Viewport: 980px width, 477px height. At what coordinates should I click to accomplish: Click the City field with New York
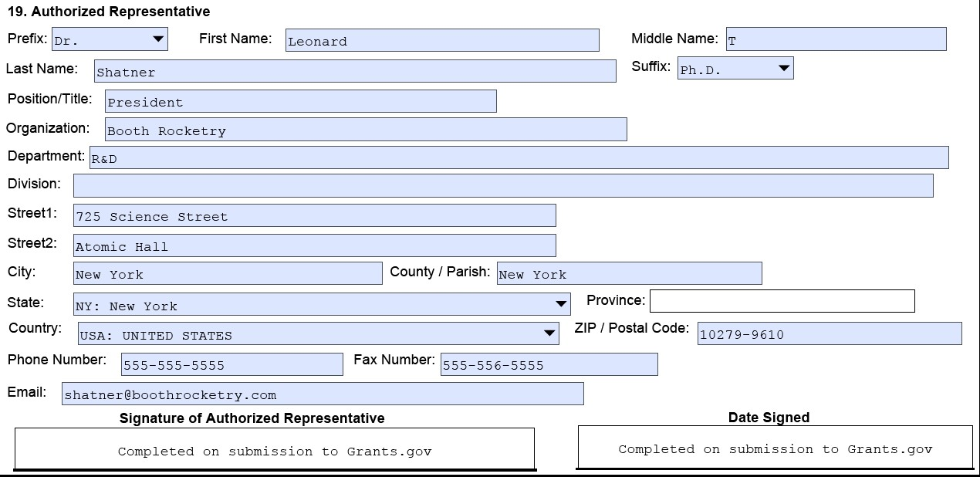tap(228, 273)
